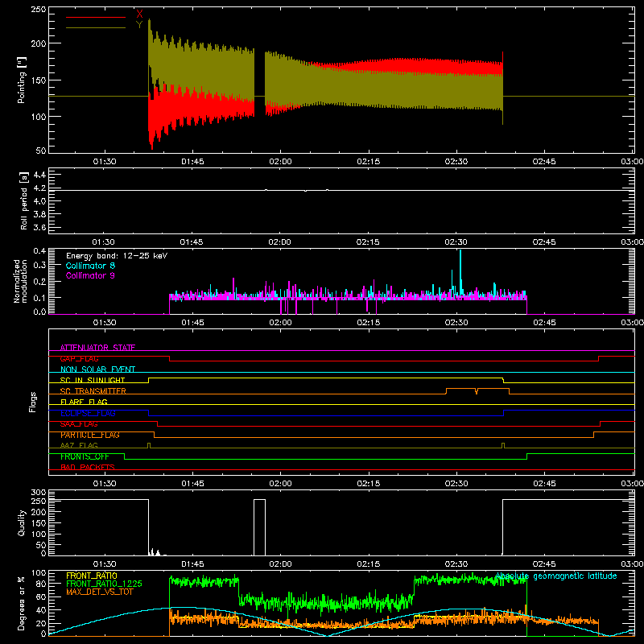
Task: Click the red BAD_PACKETS flag label
Action: (x=88, y=467)
